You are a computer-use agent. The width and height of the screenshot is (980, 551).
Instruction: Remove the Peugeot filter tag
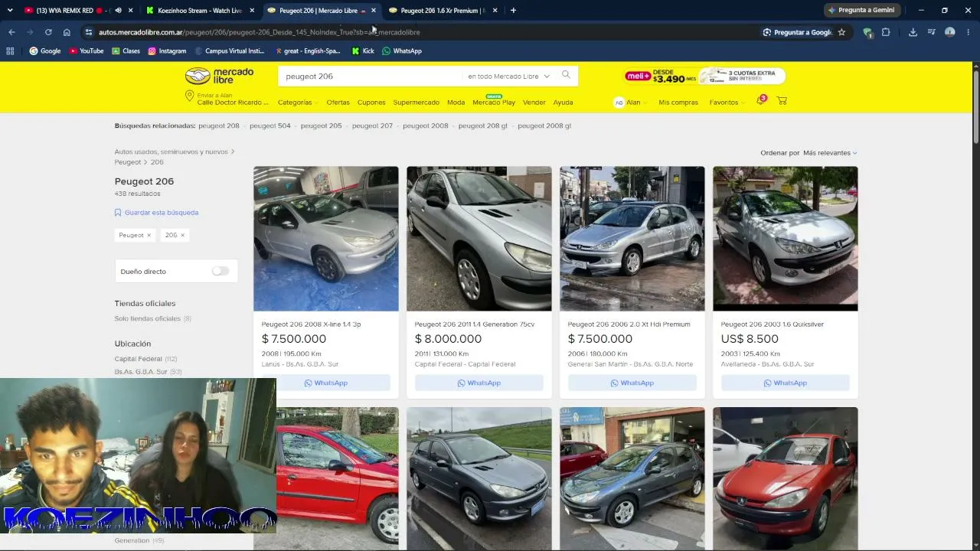tap(149, 235)
